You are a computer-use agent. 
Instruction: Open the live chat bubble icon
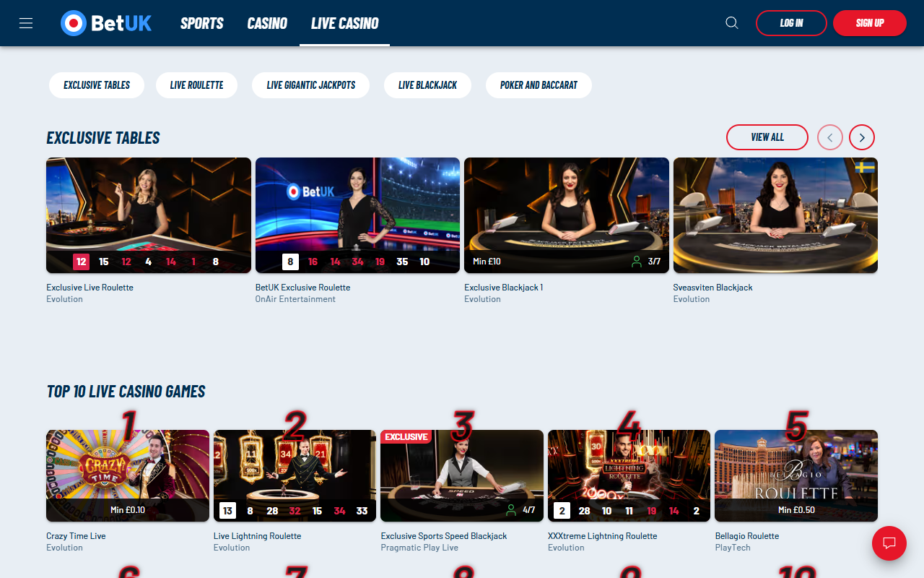(x=889, y=543)
